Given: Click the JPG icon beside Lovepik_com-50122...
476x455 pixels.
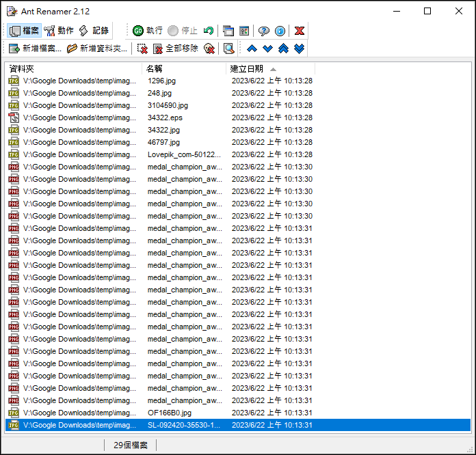Looking at the screenshot, I should tap(14, 154).
